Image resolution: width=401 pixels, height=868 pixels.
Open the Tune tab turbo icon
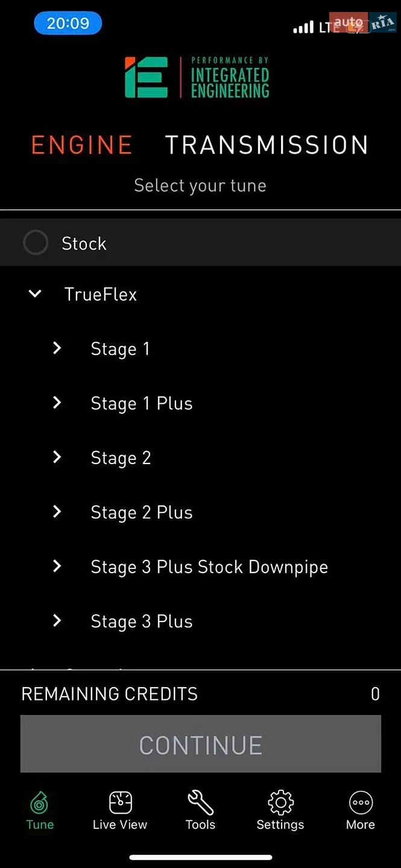(x=40, y=803)
